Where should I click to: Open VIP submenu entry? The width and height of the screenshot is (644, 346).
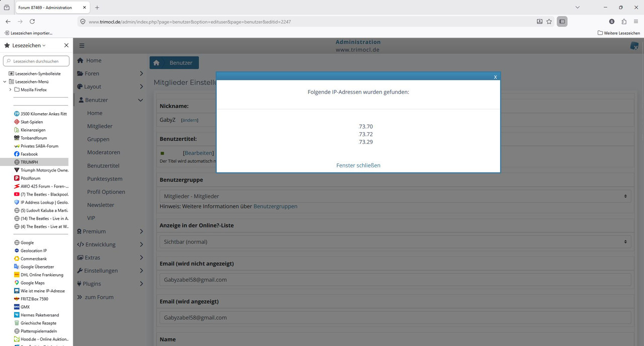91,218
